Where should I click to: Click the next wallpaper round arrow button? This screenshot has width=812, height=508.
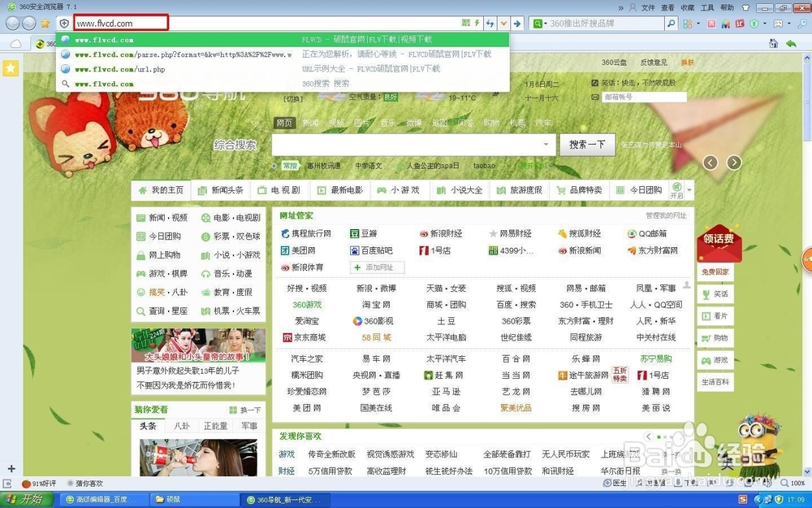tap(734, 163)
